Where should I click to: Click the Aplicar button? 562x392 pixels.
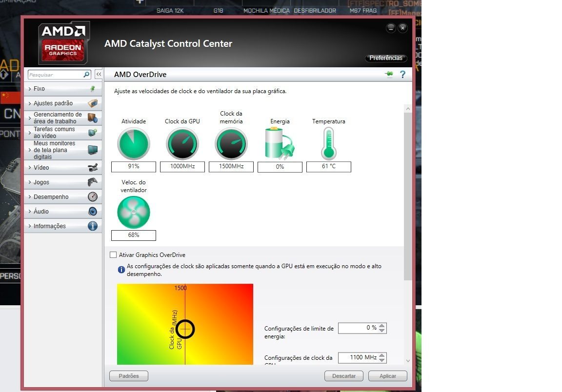(388, 376)
